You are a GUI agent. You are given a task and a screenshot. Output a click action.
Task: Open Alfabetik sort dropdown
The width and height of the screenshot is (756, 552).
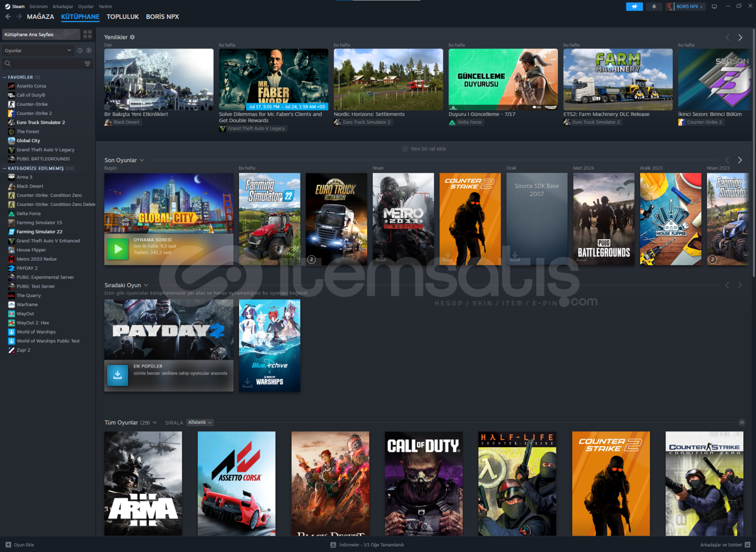200,423
